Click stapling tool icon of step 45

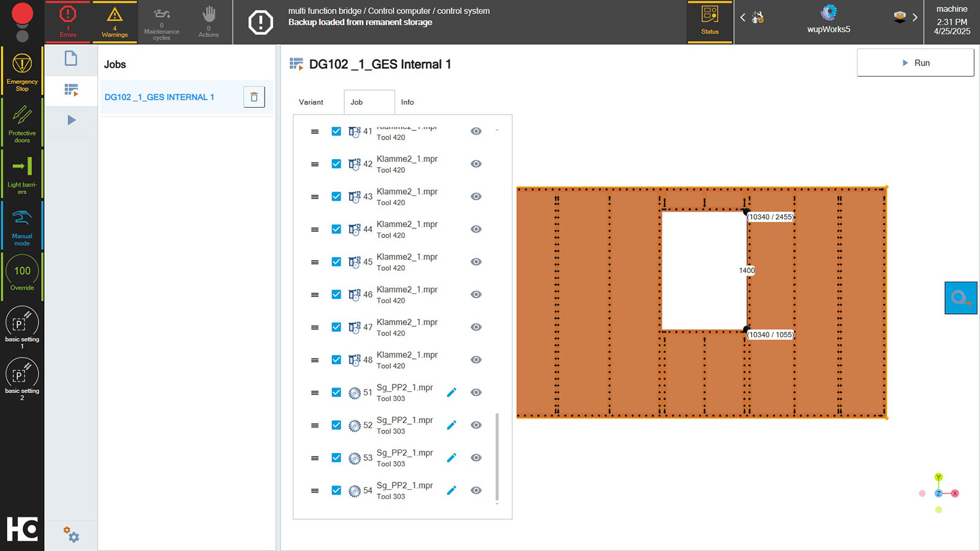coord(354,262)
